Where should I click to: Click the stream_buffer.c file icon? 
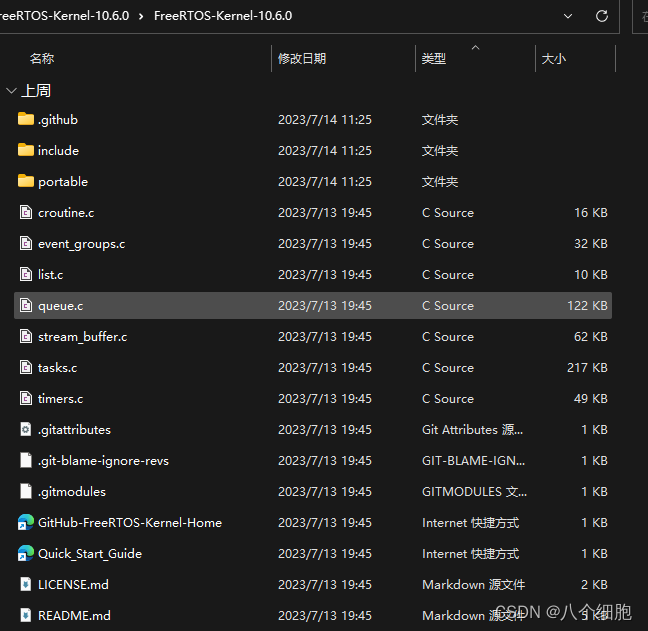pos(26,336)
